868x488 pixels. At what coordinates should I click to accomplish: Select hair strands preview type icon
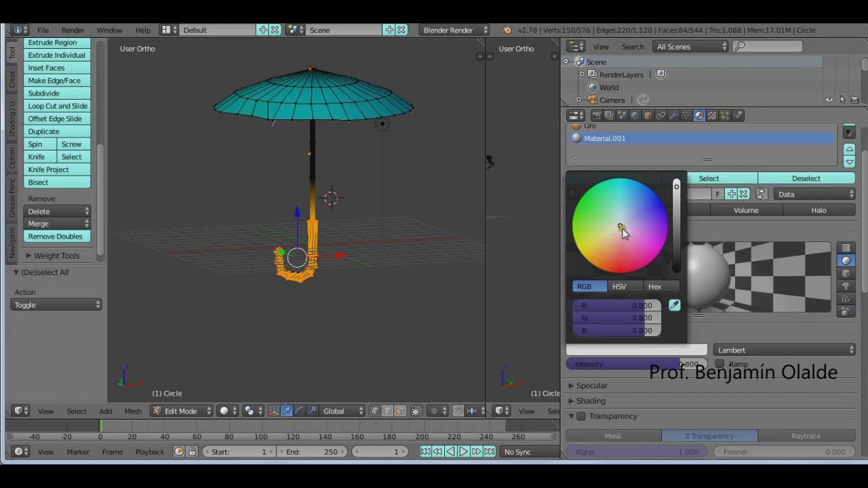tap(846, 299)
